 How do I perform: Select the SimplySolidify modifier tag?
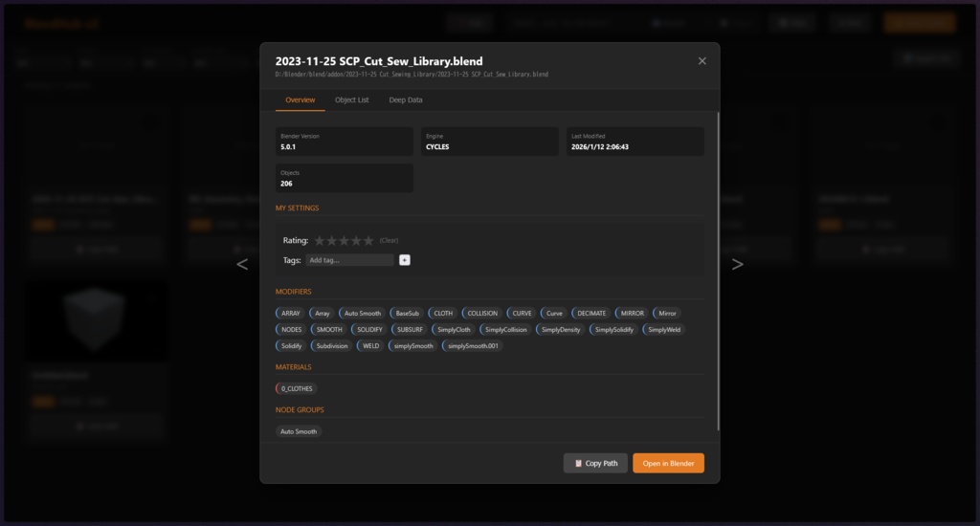pyautogui.click(x=613, y=329)
